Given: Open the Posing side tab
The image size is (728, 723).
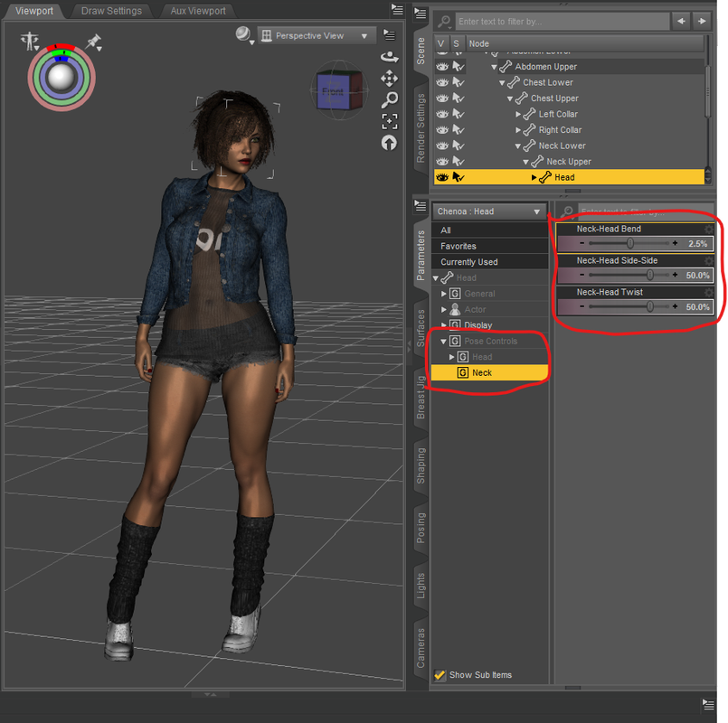Looking at the screenshot, I should pyautogui.click(x=421, y=528).
